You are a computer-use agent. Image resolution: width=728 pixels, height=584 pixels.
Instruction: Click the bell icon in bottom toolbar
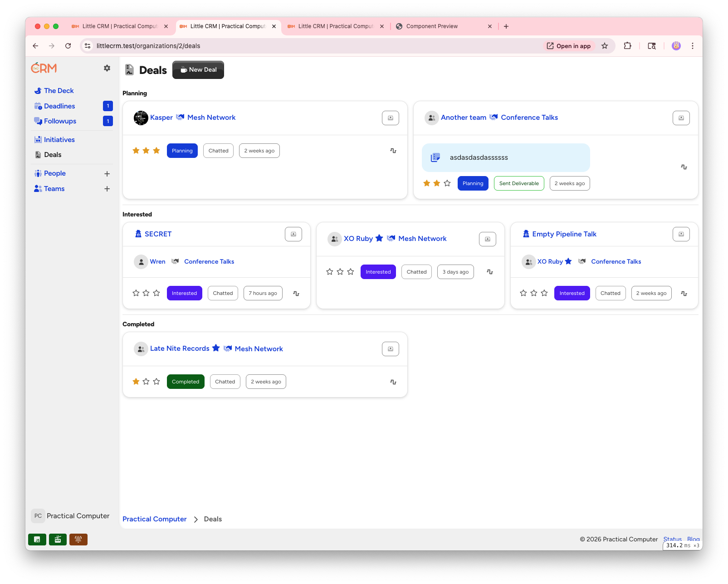coord(78,540)
